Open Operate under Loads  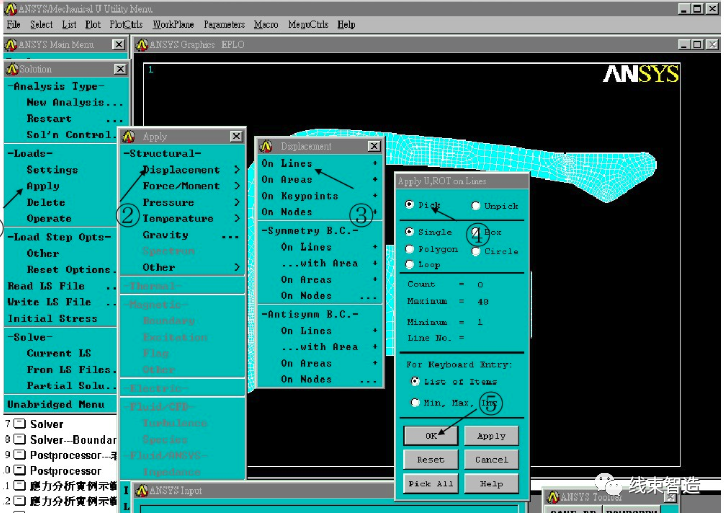[49, 218]
